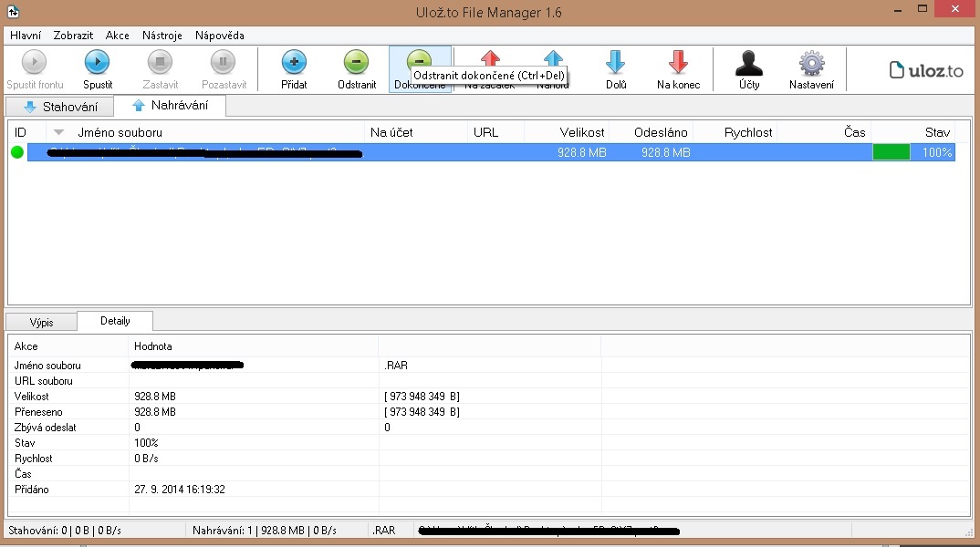The image size is (980, 547).
Task: Minimize the Ulož.to File Manager window
Action: pyautogui.click(x=898, y=9)
